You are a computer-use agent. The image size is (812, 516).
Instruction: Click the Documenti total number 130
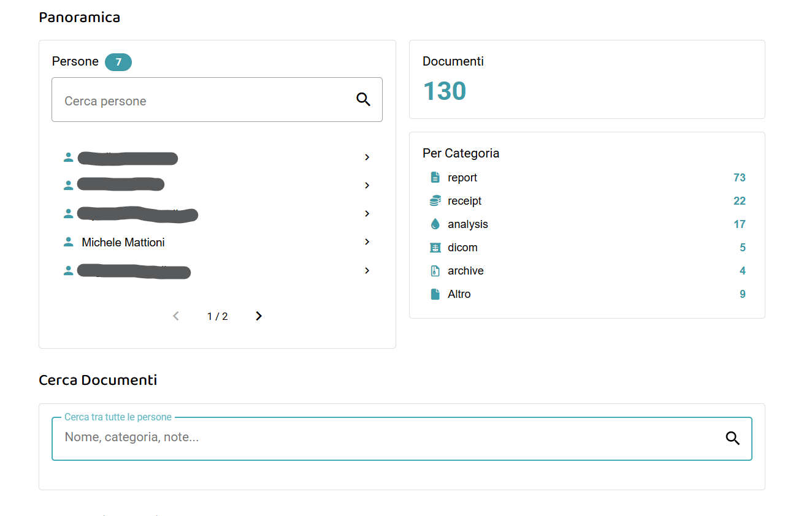[445, 91]
